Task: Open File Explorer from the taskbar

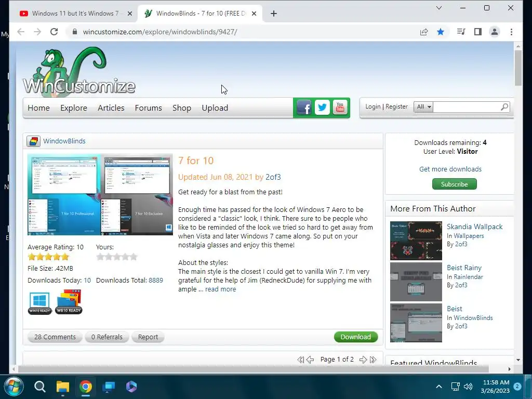Action: 63,387
